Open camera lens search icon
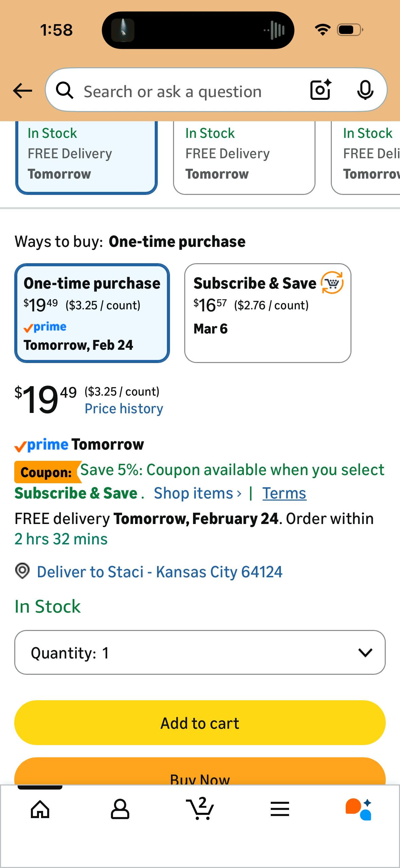The width and height of the screenshot is (400, 868). click(321, 90)
